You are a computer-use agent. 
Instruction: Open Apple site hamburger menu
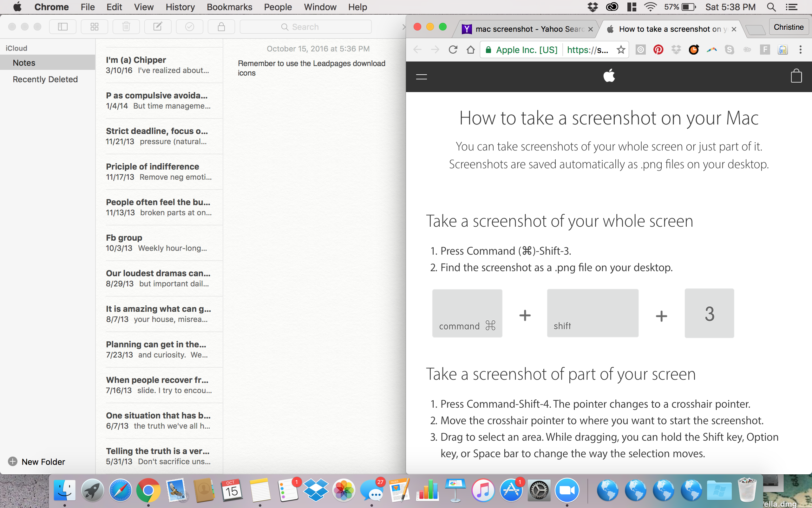point(422,77)
